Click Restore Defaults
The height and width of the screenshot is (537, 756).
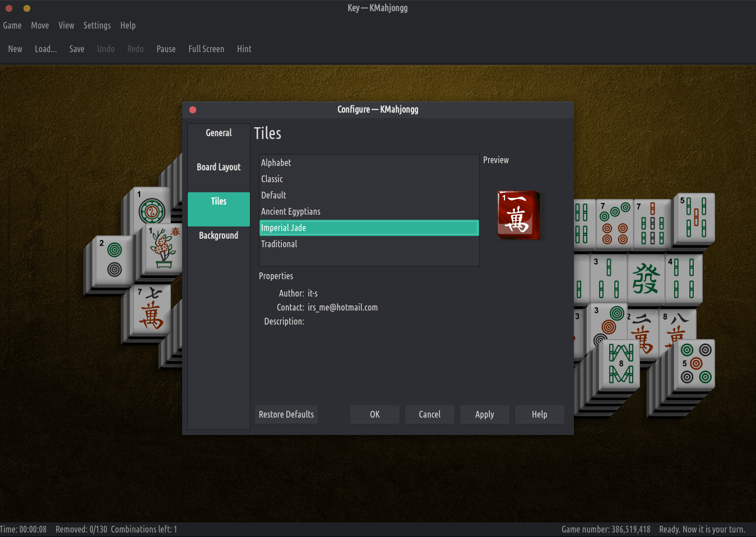coord(286,414)
